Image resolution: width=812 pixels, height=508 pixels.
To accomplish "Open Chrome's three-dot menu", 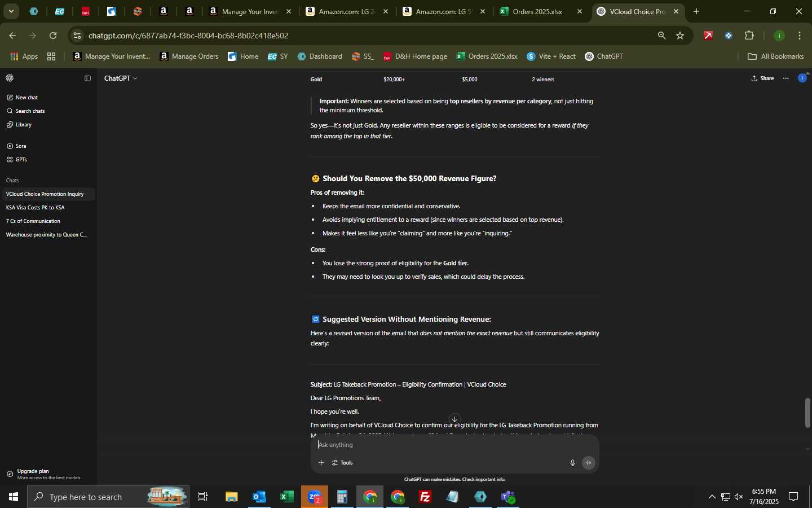I will (x=800, y=36).
